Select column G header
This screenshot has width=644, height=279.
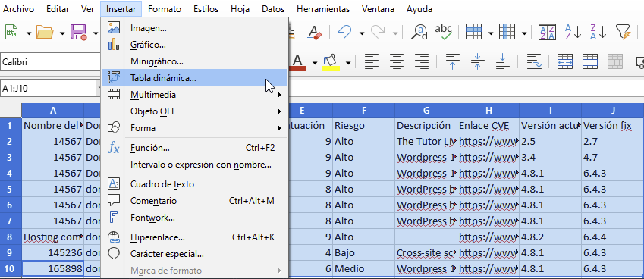426,110
